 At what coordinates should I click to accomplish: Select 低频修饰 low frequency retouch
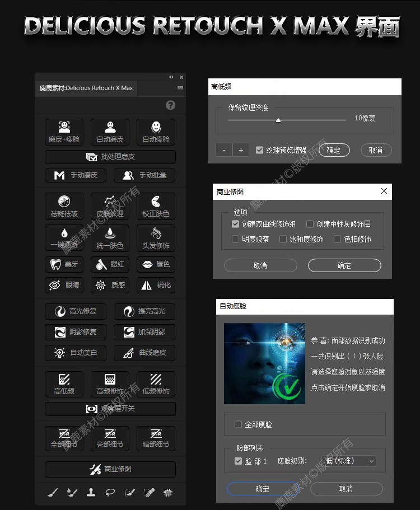156,384
